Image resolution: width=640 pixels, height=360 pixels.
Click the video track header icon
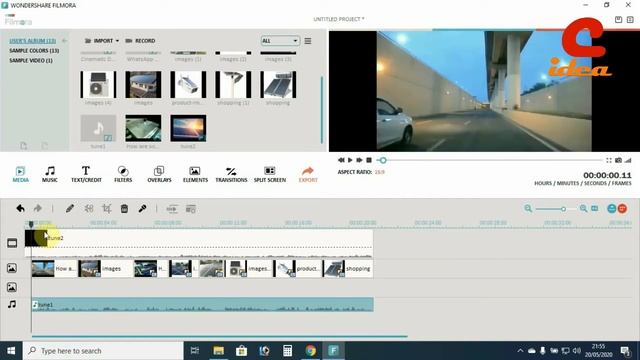point(12,243)
